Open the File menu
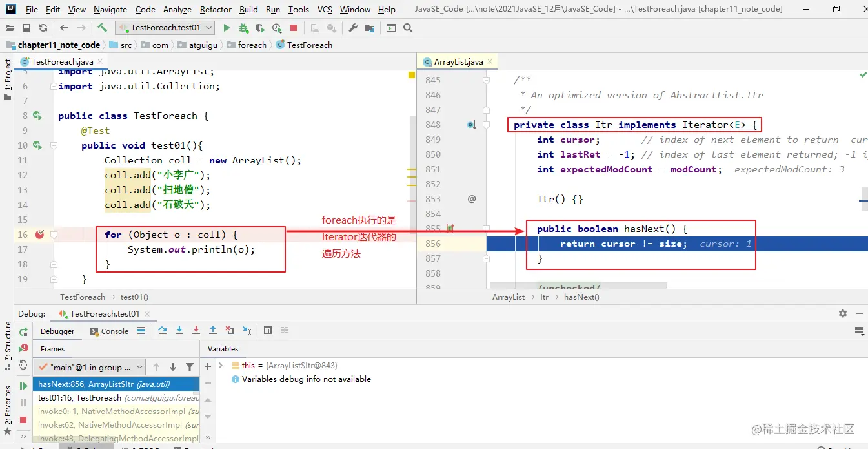Viewport: 868px width, 449px height. point(32,10)
